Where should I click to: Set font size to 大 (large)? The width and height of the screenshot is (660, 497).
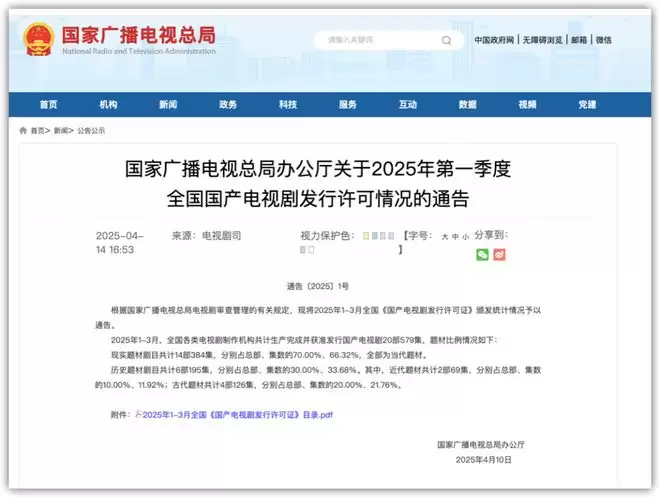click(445, 237)
